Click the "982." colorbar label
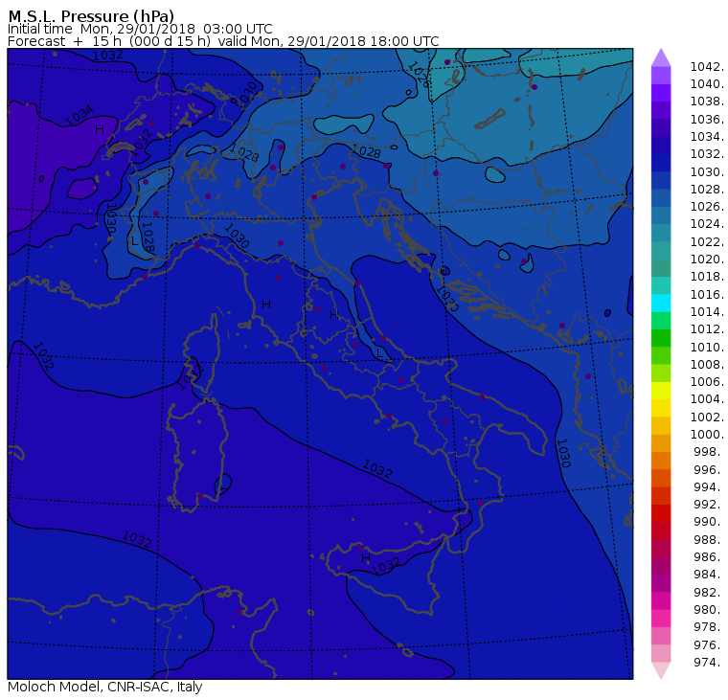Image resolution: width=728 pixels, height=700 pixels. click(709, 593)
